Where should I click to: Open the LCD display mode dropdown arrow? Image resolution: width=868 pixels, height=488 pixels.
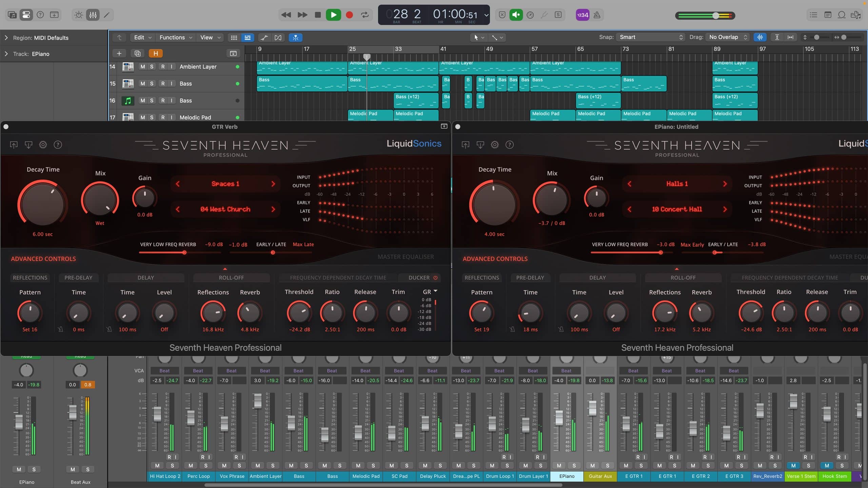pos(486,15)
